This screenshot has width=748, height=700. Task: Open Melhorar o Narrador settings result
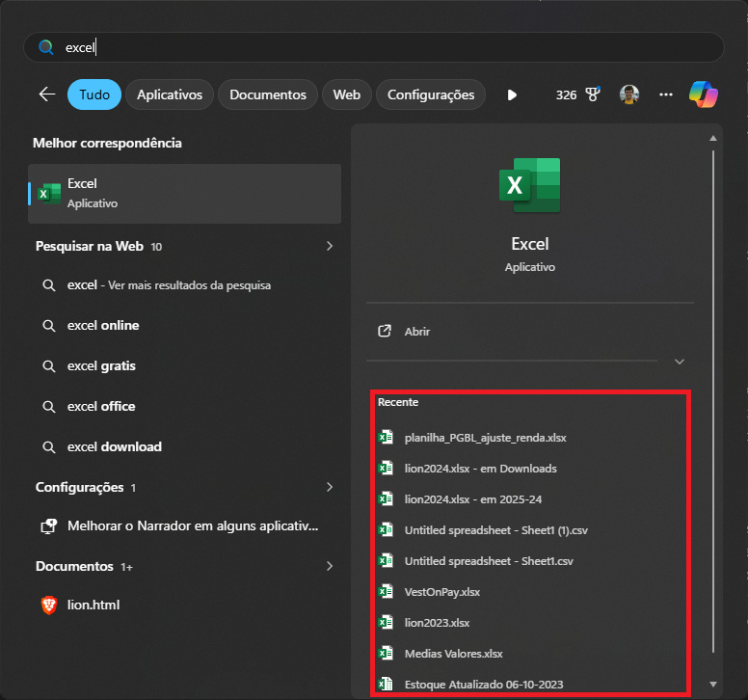185,525
